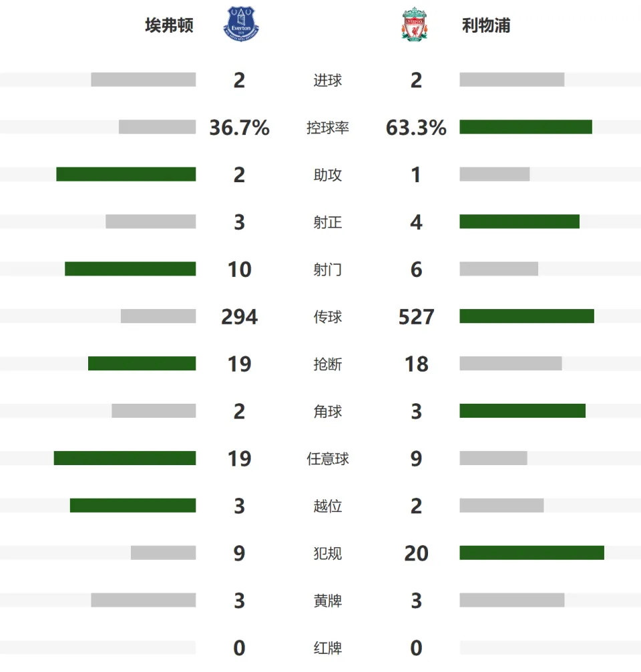
Task: Select Liverpool's green 犯规 fouls bar
Action: pyautogui.click(x=531, y=553)
